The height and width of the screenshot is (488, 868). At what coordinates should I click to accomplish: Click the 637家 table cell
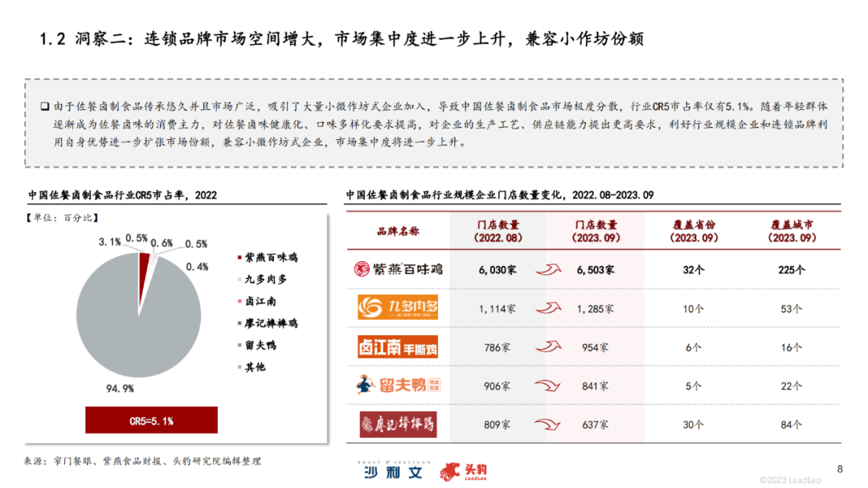pyautogui.click(x=595, y=424)
